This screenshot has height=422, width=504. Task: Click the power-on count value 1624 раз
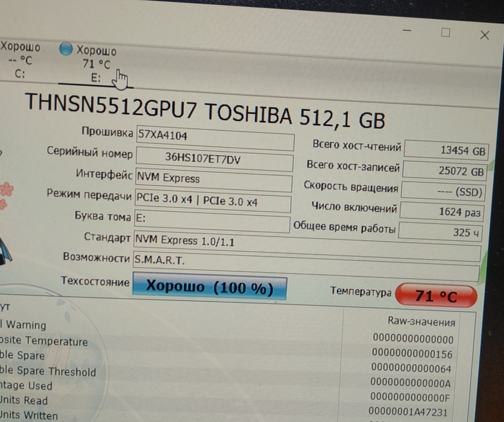pyautogui.click(x=441, y=212)
